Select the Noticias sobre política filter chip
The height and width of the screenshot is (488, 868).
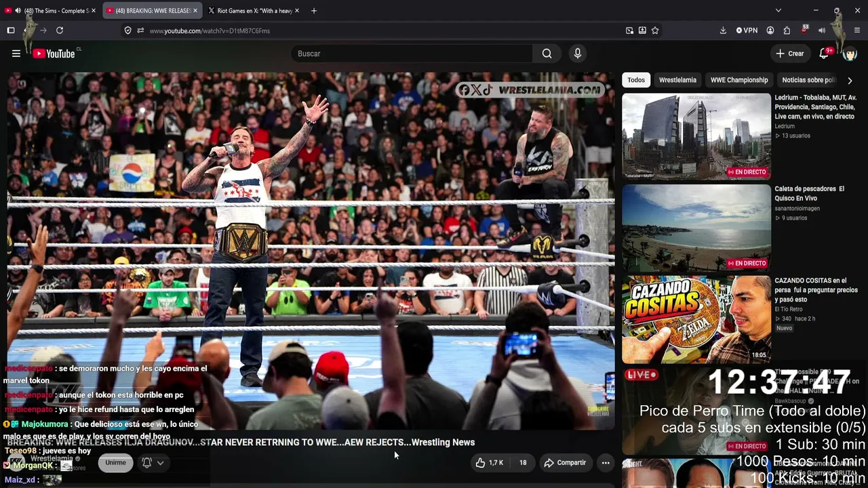tap(809, 80)
